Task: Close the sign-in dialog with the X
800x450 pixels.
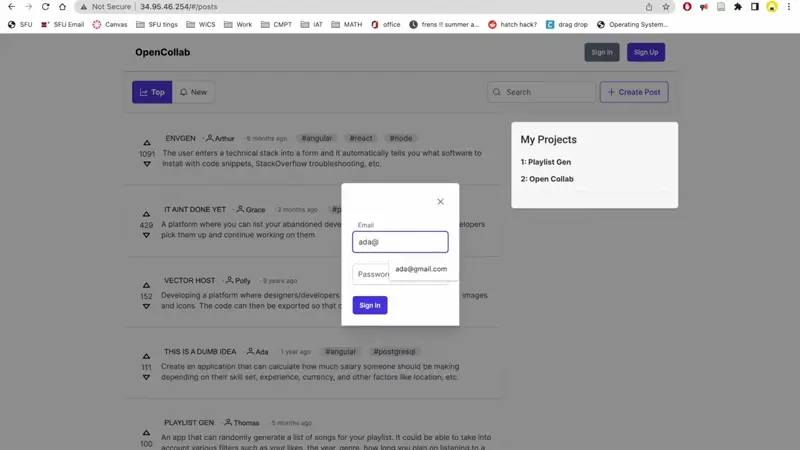Action: tap(440, 202)
